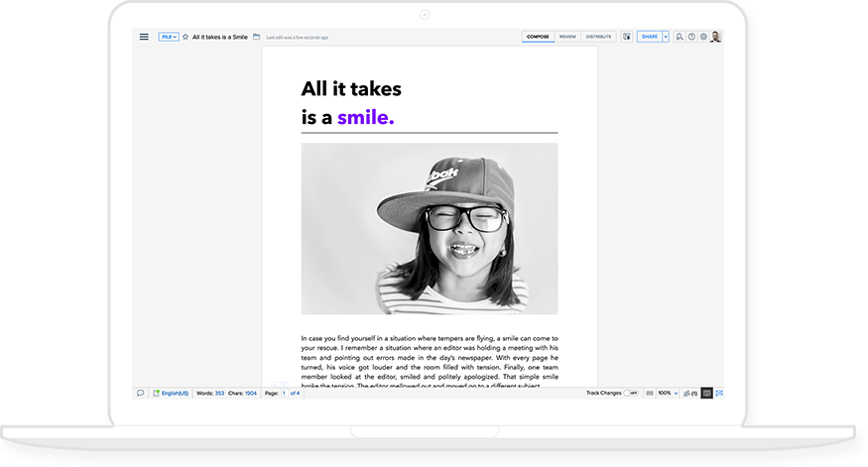Switch to the Distribute tab
This screenshot has width=868, height=467.
(598, 37)
